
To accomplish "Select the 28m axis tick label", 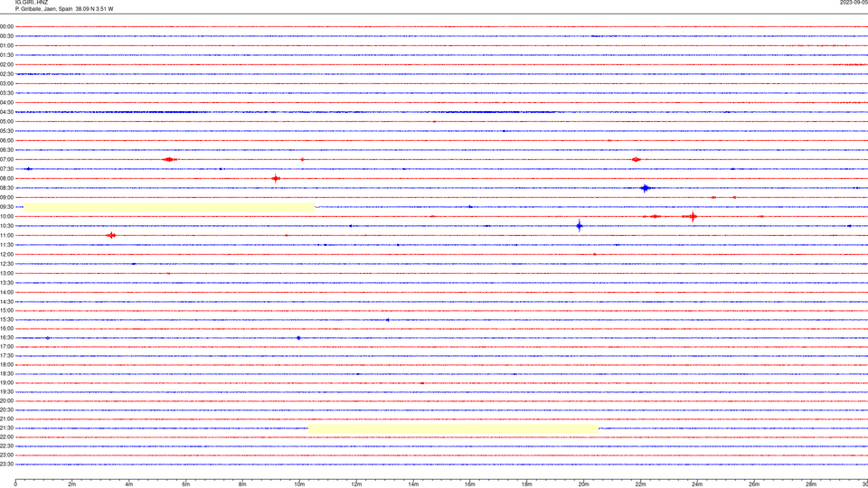I will coord(812,484).
